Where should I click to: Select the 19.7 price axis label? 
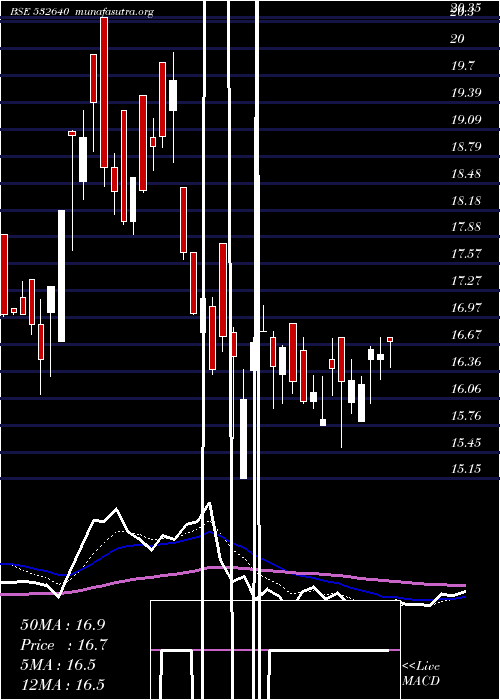463,66
